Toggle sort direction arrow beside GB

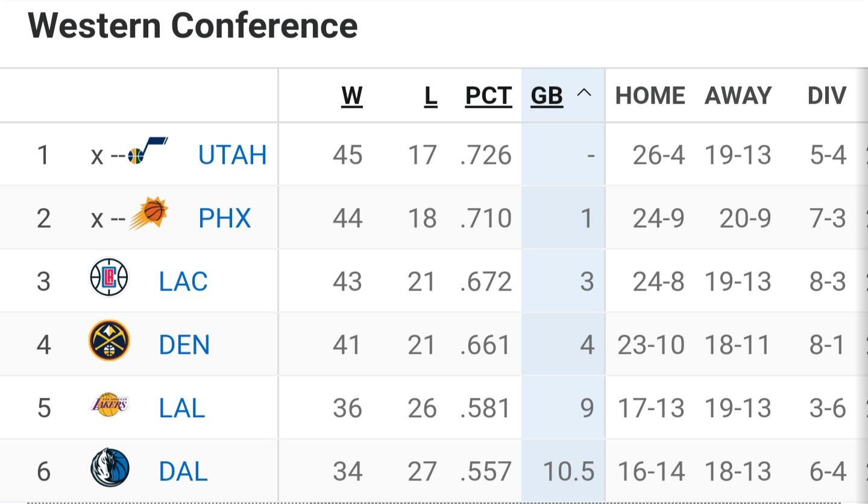click(x=584, y=94)
